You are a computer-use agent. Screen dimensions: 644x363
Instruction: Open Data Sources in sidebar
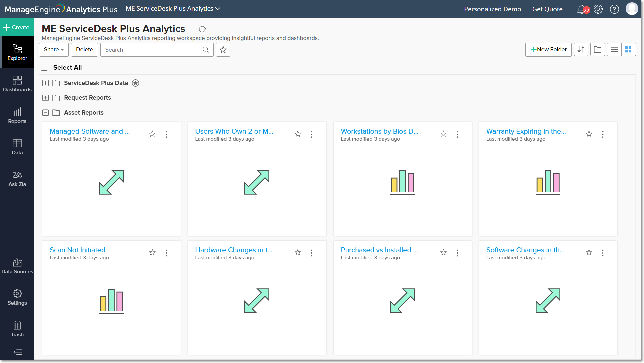click(17, 266)
